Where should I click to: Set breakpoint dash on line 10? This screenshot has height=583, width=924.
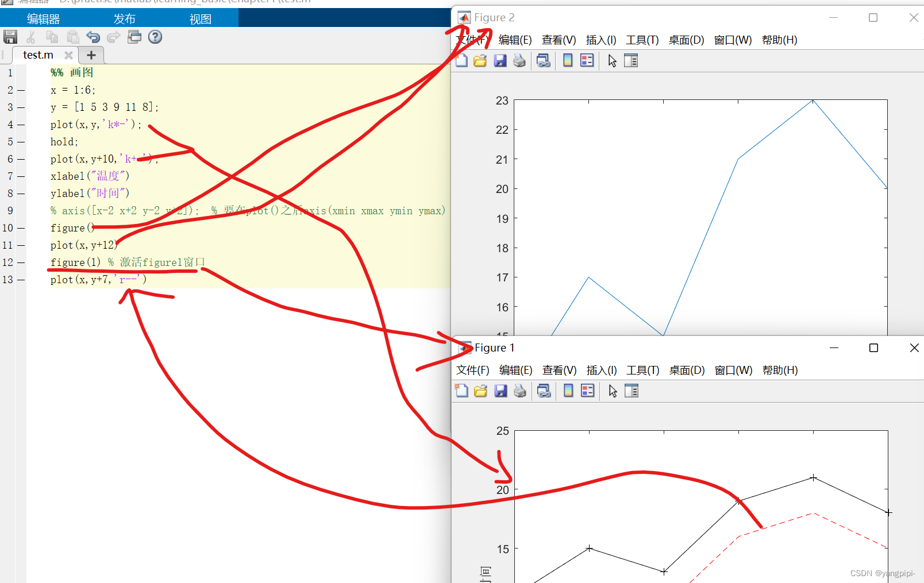(x=21, y=228)
